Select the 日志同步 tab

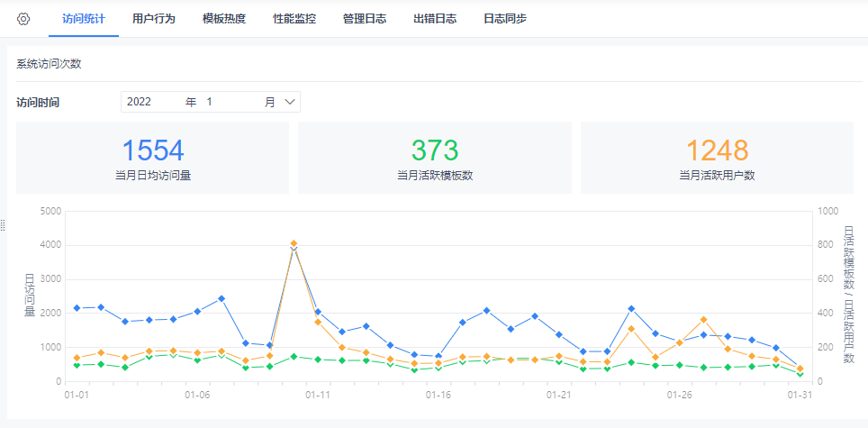click(505, 19)
